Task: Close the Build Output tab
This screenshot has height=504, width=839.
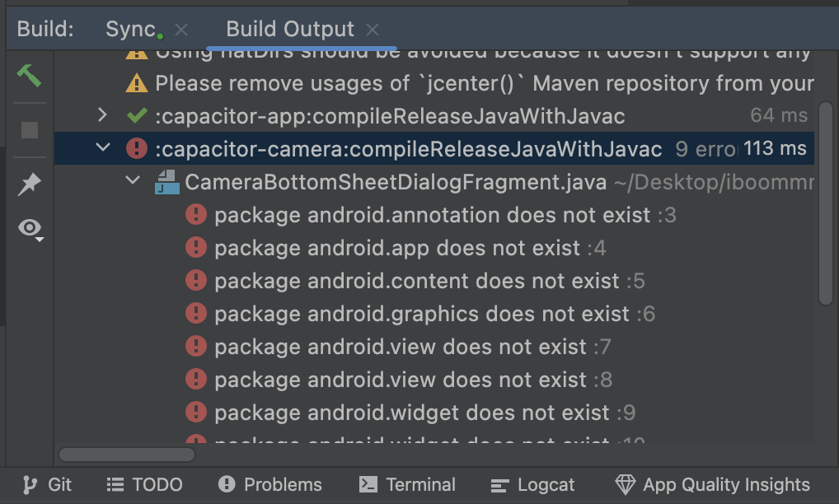Action: [373, 30]
